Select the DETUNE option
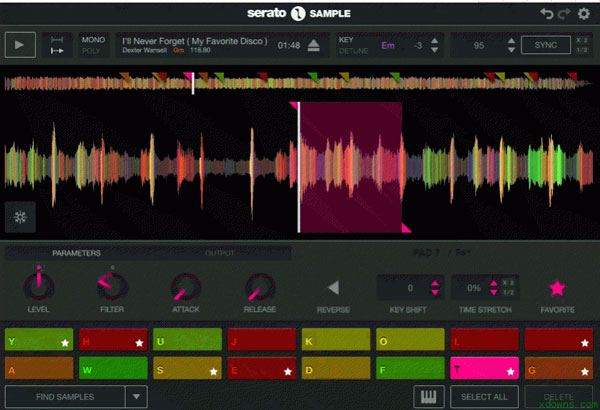The width and height of the screenshot is (600, 410). point(353,51)
